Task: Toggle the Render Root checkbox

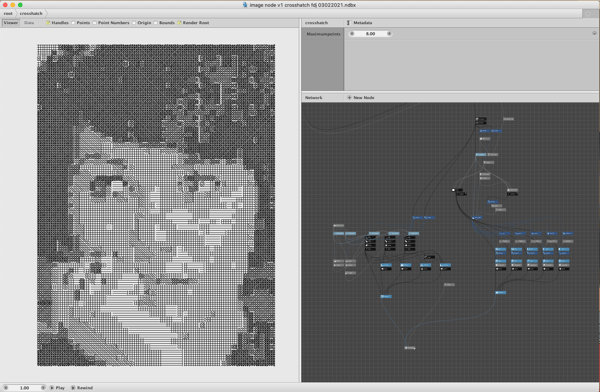Action: pyautogui.click(x=179, y=23)
